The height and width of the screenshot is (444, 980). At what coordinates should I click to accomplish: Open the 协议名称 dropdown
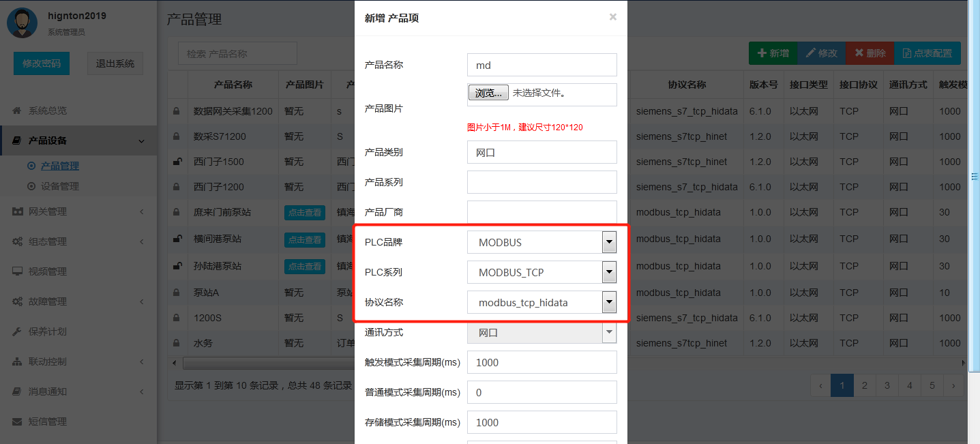[x=609, y=302]
